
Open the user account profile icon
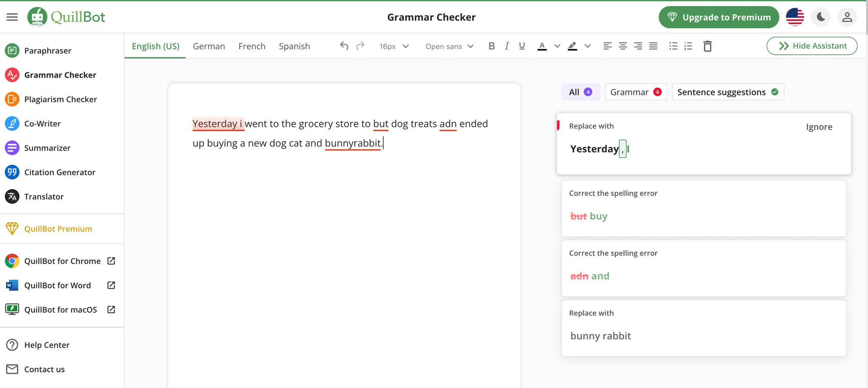click(x=847, y=17)
